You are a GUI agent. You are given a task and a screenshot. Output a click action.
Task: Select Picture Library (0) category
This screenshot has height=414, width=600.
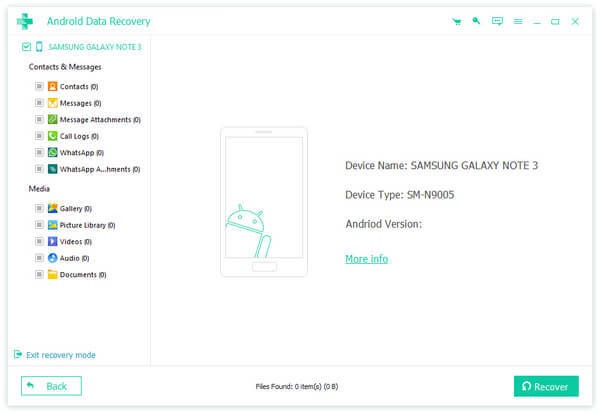point(88,225)
